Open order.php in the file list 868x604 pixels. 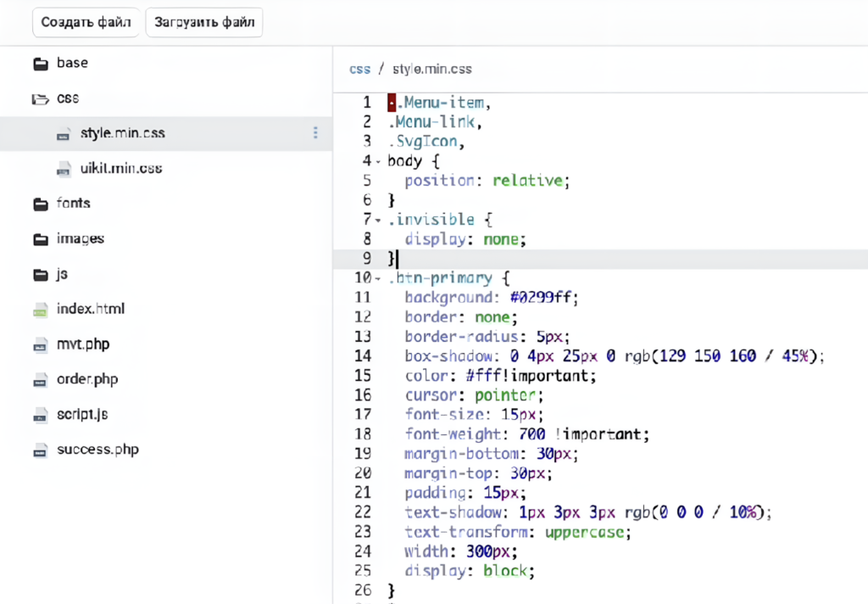pyautogui.click(x=86, y=379)
